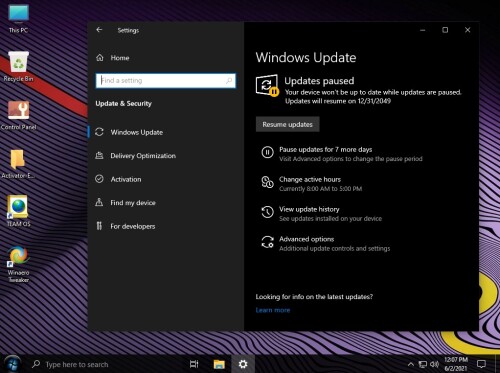Select the Winaero Tweaker desktop shortcut
The image size is (500, 373).
pos(18,264)
